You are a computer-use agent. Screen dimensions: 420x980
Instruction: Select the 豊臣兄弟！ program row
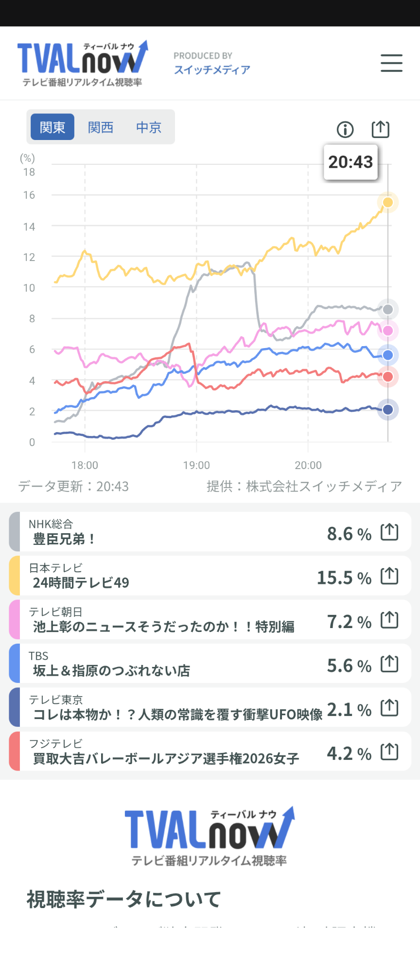coord(210,531)
